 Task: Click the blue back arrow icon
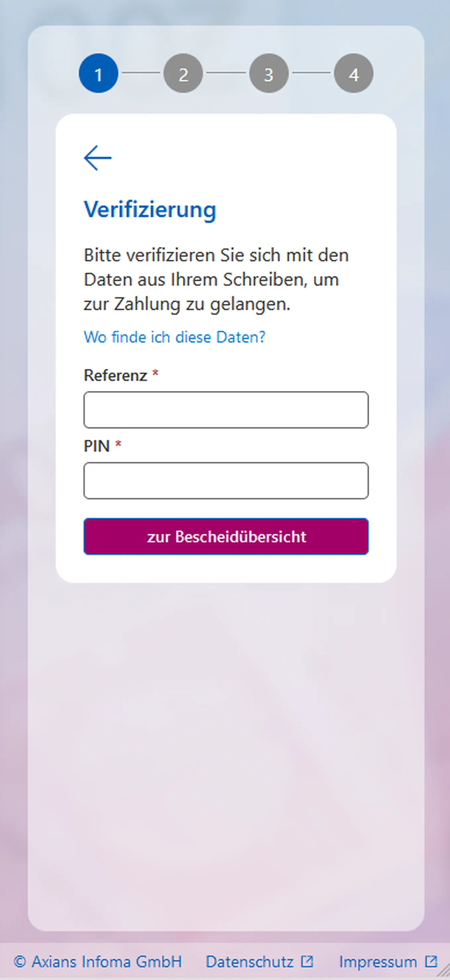tap(98, 157)
